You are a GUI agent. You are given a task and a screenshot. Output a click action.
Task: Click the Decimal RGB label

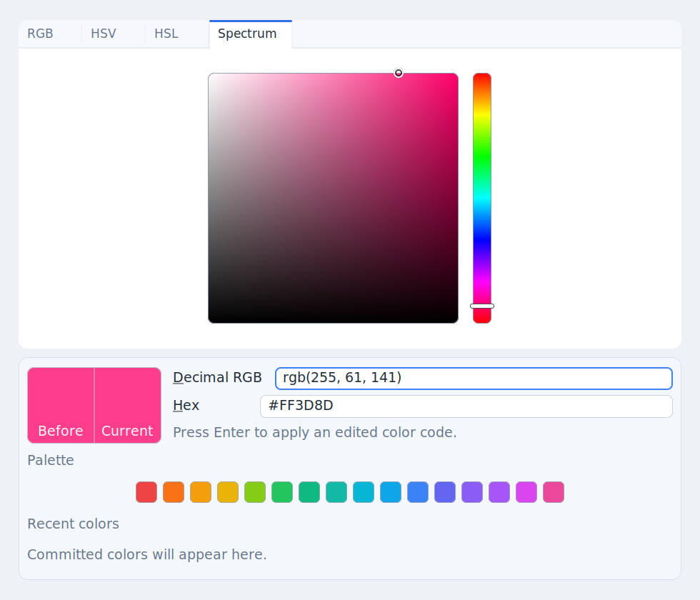217,378
